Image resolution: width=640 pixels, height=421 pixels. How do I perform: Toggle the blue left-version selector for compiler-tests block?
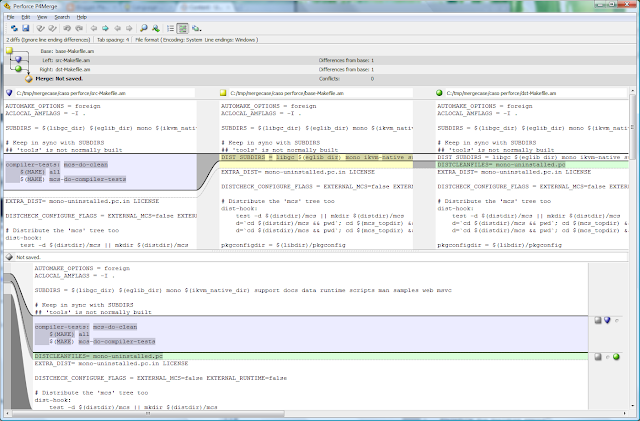click(608, 320)
